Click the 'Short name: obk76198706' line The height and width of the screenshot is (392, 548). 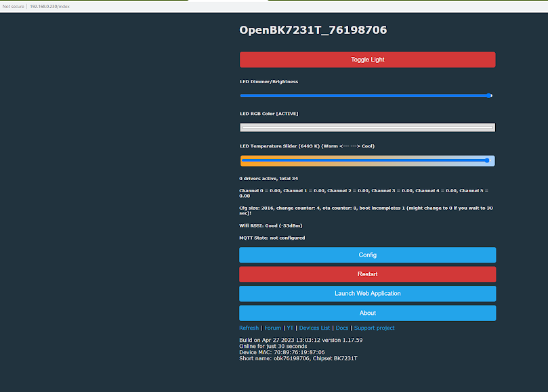pos(298,358)
